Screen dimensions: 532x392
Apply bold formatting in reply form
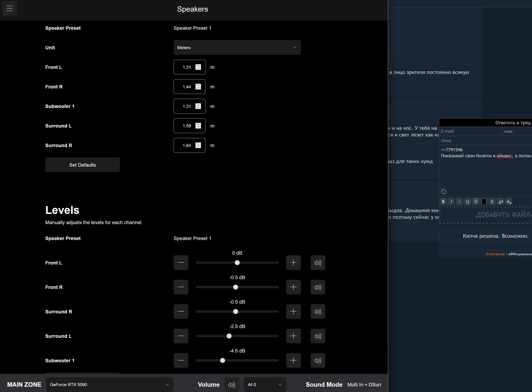click(443, 202)
